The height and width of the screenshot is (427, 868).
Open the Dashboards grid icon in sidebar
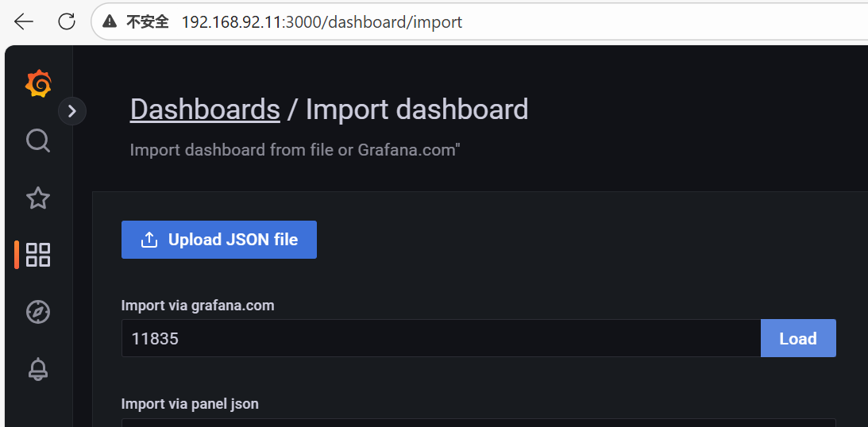point(38,255)
